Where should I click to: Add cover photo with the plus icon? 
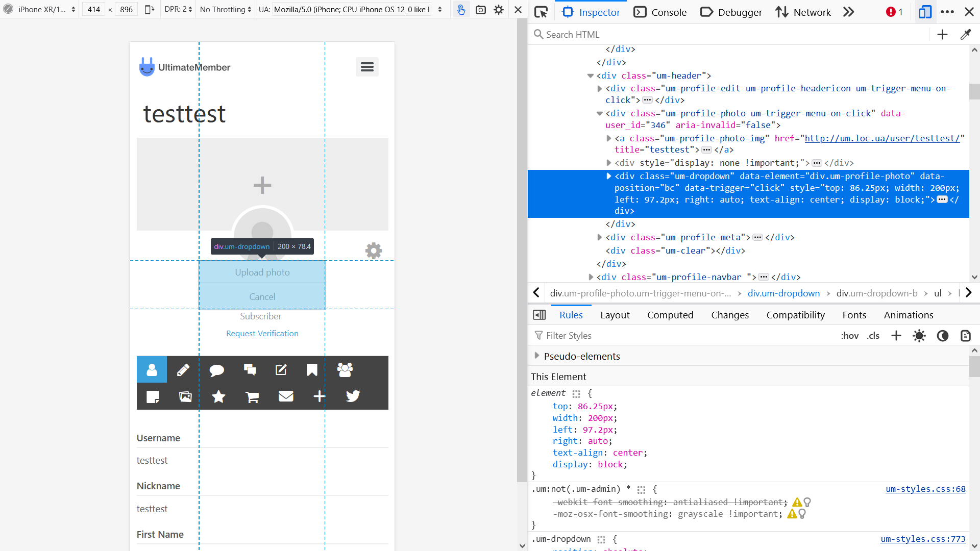[x=262, y=185]
